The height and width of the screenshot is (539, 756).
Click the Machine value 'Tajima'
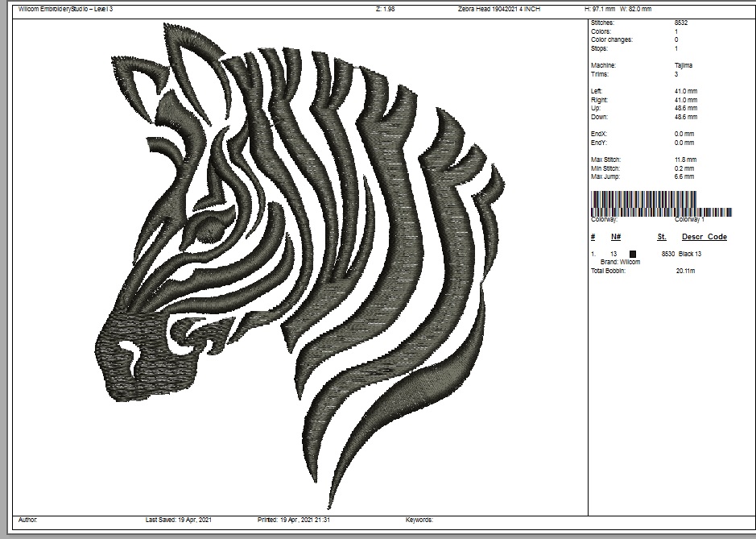pyautogui.click(x=684, y=65)
